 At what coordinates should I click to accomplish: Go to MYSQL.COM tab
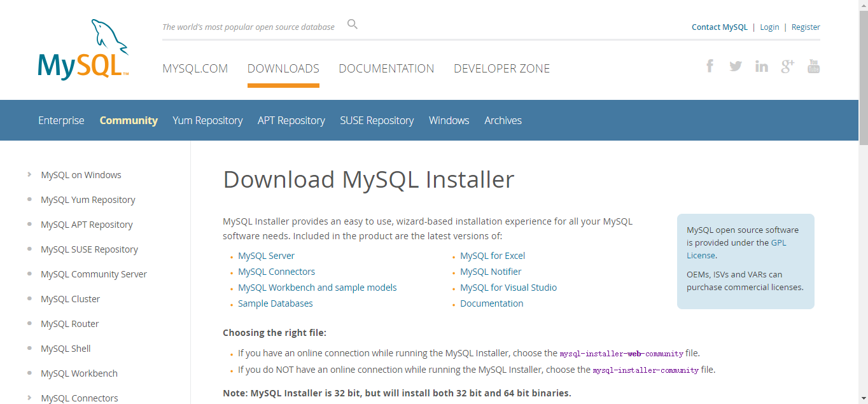point(195,69)
